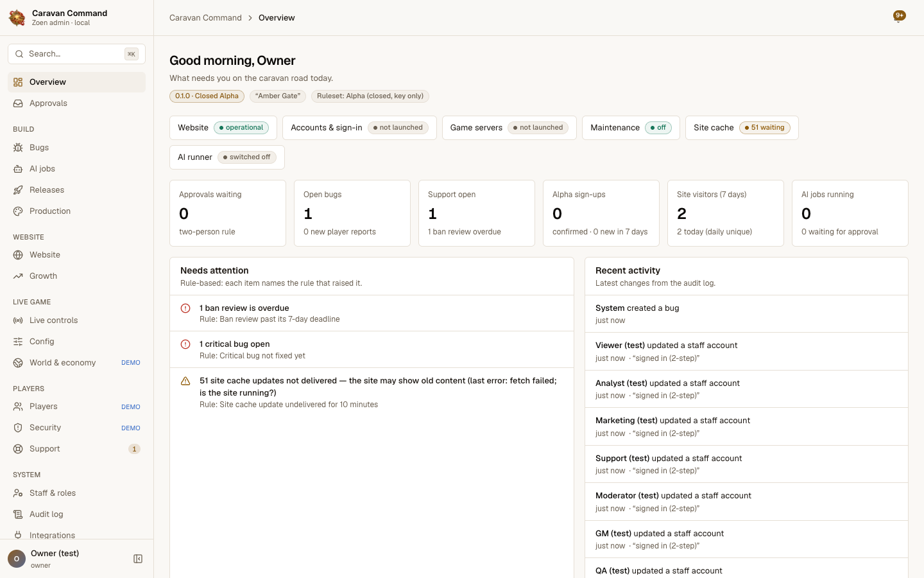Click the Caravan Command logo icon

tap(17, 18)
